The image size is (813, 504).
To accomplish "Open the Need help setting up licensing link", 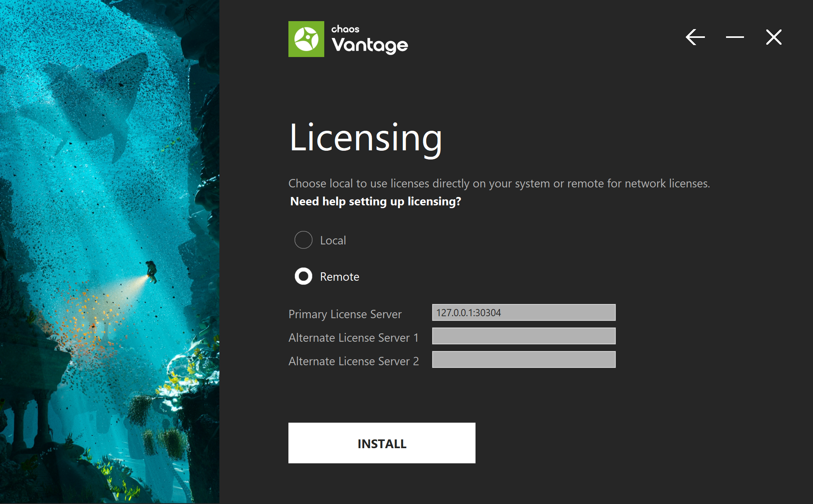I will click(375, 201).
